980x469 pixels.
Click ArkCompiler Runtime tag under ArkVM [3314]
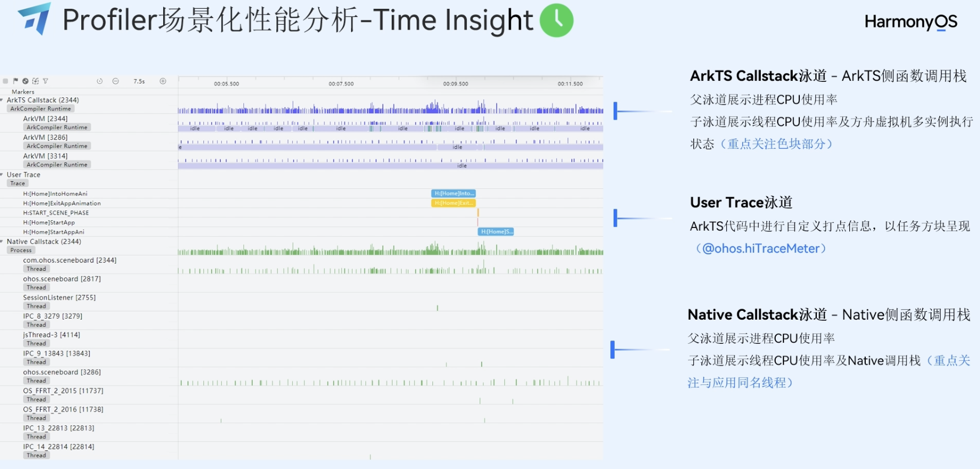tap(57, 165)
